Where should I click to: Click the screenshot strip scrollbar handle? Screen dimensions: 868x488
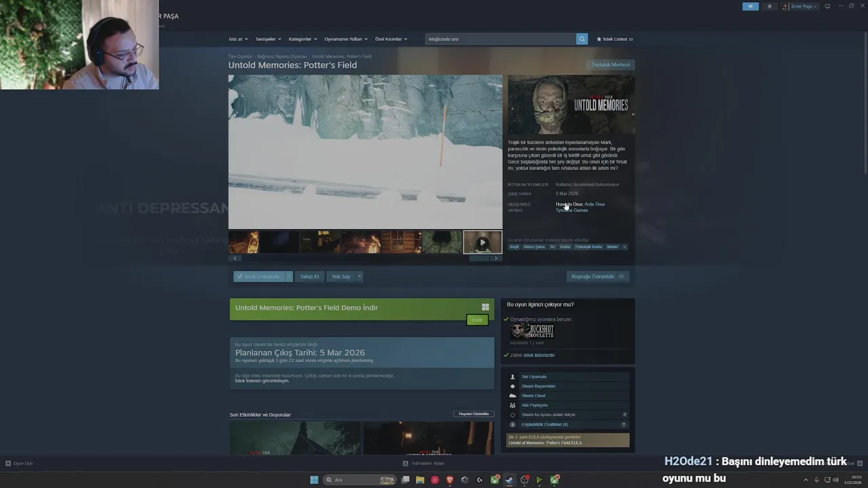click(x=479, y=258)
